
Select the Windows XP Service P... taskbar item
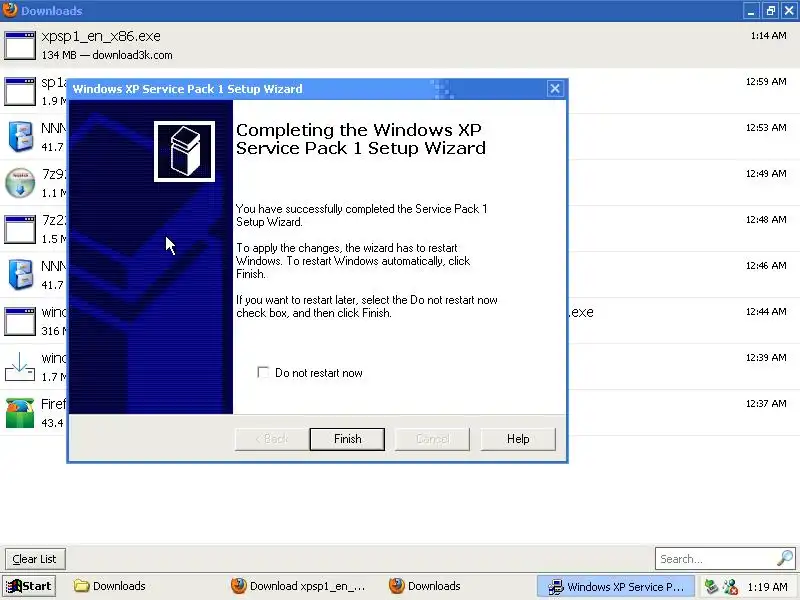click(615, 587)
